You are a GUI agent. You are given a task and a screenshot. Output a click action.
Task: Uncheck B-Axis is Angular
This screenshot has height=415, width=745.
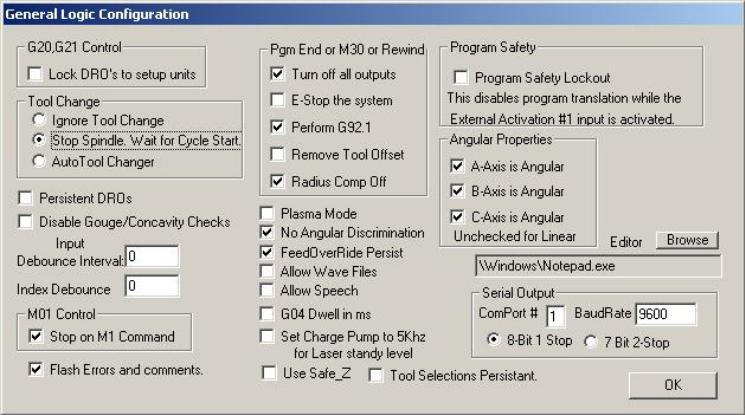[457, 191]
